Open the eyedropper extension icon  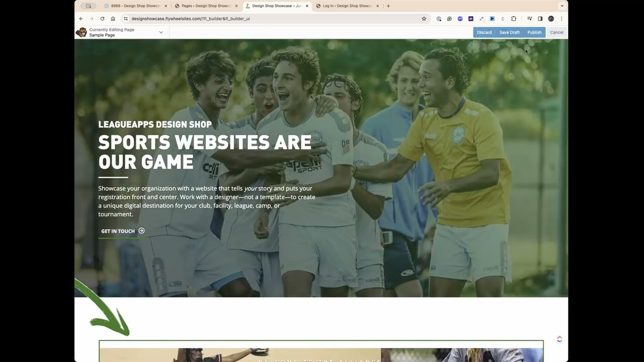[481, 19]
